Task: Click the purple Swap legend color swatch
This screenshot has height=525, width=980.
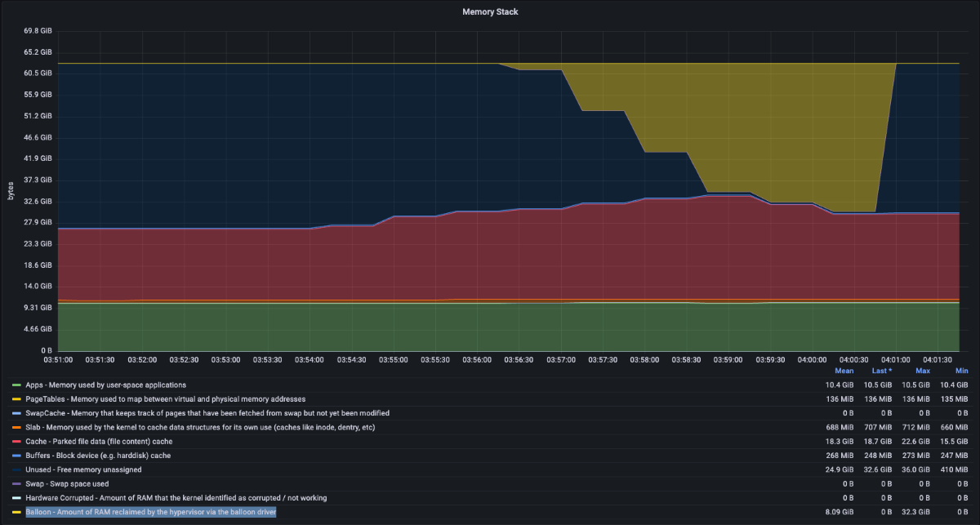Action: click(16, 484)
